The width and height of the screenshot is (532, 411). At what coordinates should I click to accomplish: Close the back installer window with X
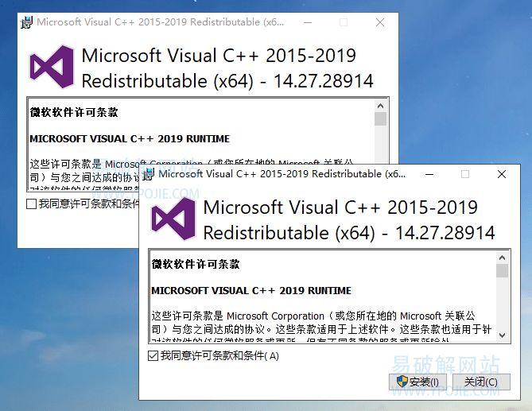point(380,22)
